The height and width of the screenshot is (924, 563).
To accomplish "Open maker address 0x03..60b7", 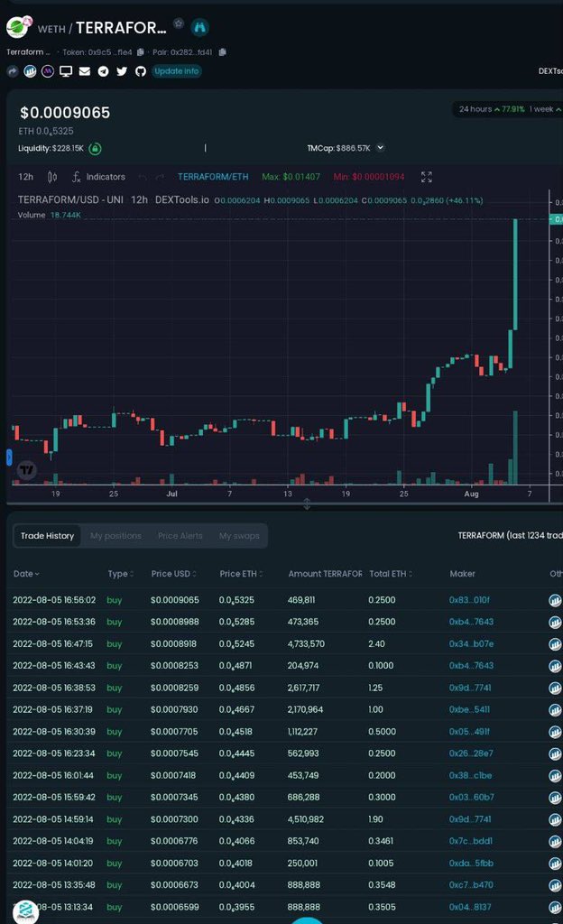I will (x=471, y=798).
